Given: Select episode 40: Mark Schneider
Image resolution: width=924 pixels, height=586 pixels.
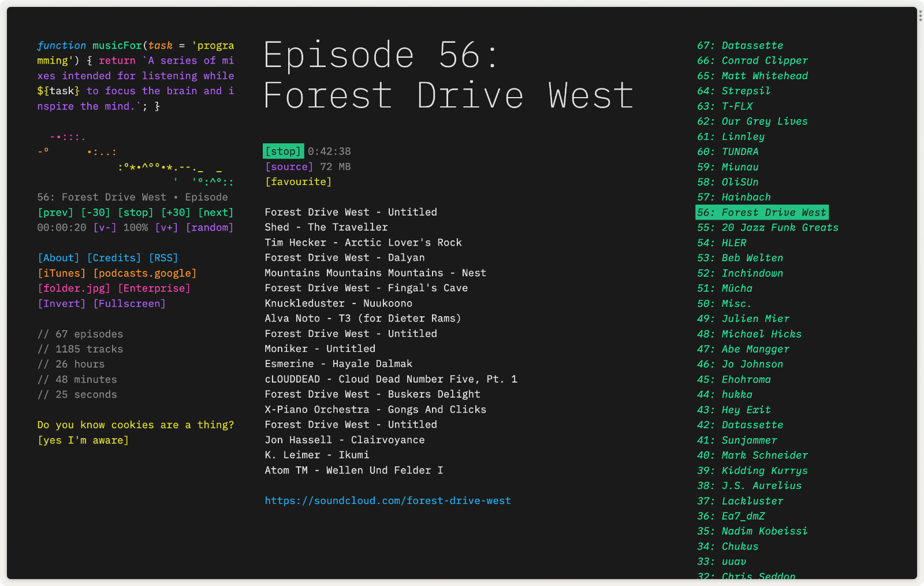Looking at the screenshot, I should coord(752,455).
